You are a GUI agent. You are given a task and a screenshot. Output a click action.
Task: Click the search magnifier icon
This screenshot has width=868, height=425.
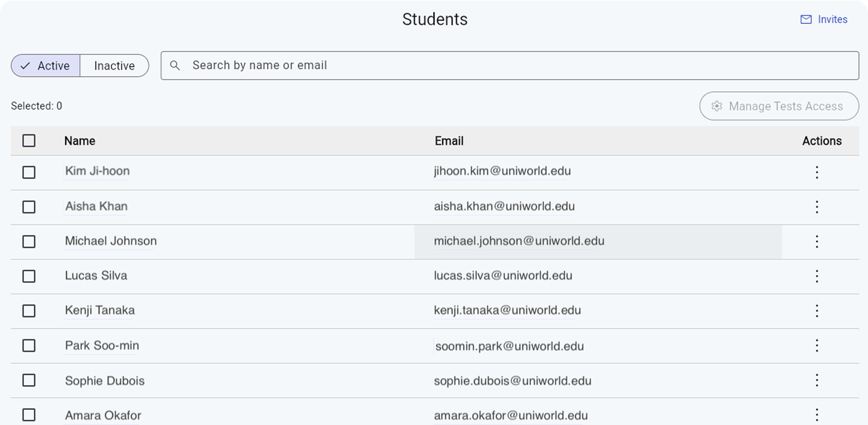pos(174,65)
